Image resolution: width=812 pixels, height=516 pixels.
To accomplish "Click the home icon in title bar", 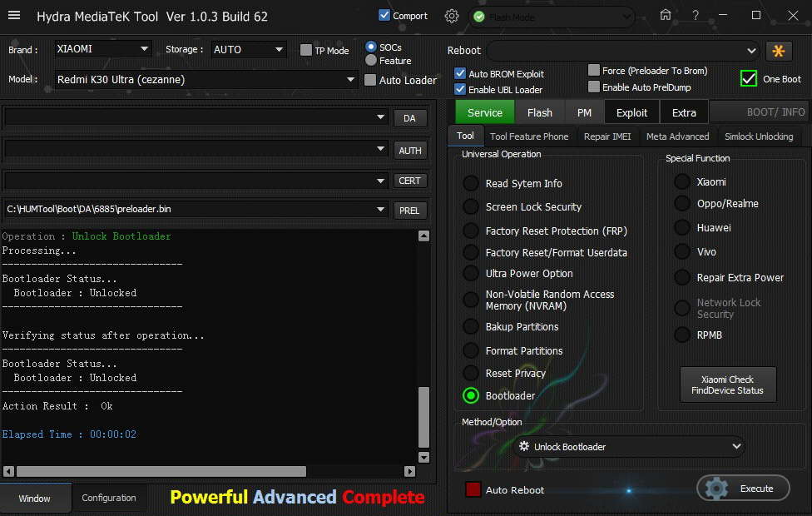I will pos(665,16).
